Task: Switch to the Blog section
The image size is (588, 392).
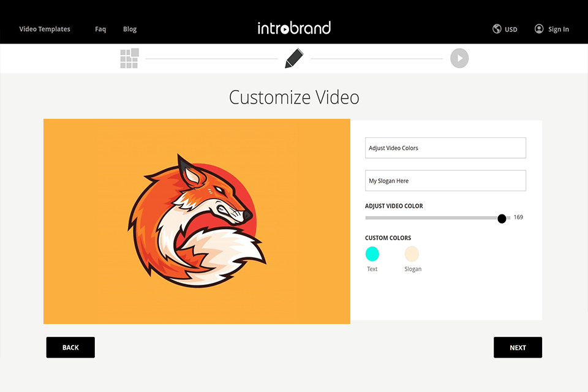Action: tap(129, 29)
